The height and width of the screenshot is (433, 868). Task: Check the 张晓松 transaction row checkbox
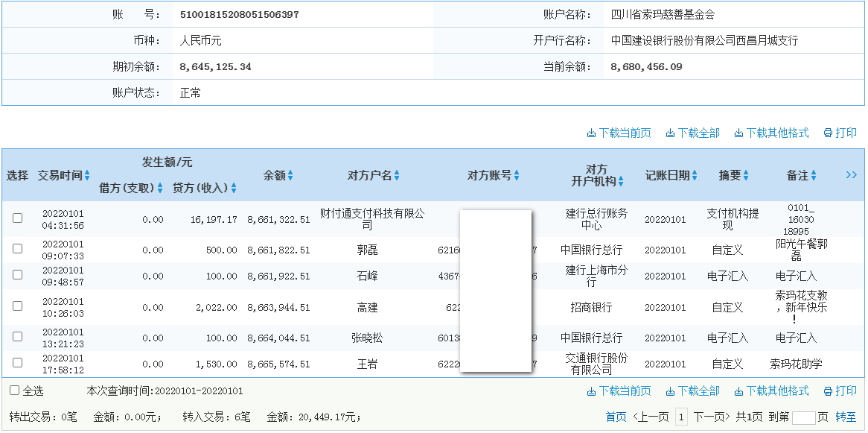pos(18,336)
